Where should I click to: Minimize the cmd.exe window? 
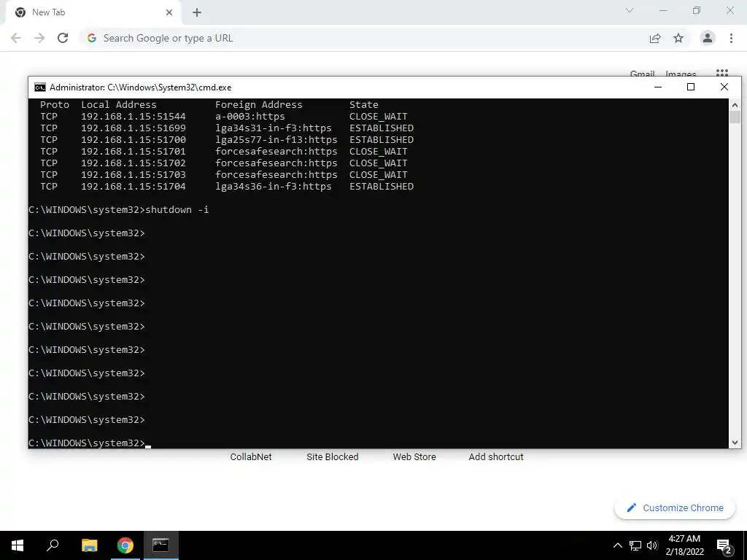point(658,87)
